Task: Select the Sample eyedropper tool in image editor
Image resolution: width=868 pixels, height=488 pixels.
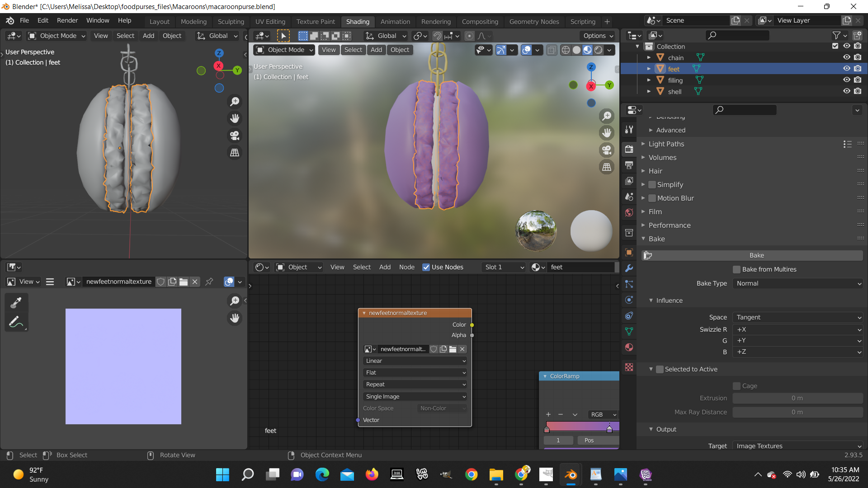Action: [16, 302]
